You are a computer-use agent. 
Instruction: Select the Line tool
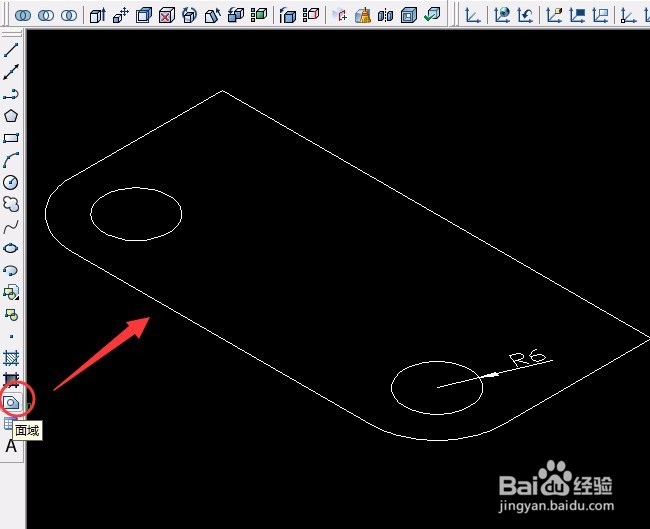coord(11,50)
